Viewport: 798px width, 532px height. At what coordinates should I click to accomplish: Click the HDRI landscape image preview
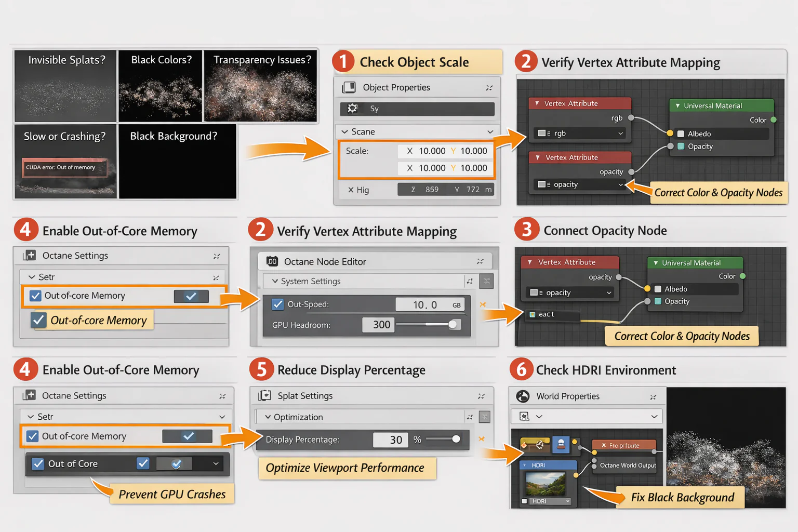click(x=546, y=483)
